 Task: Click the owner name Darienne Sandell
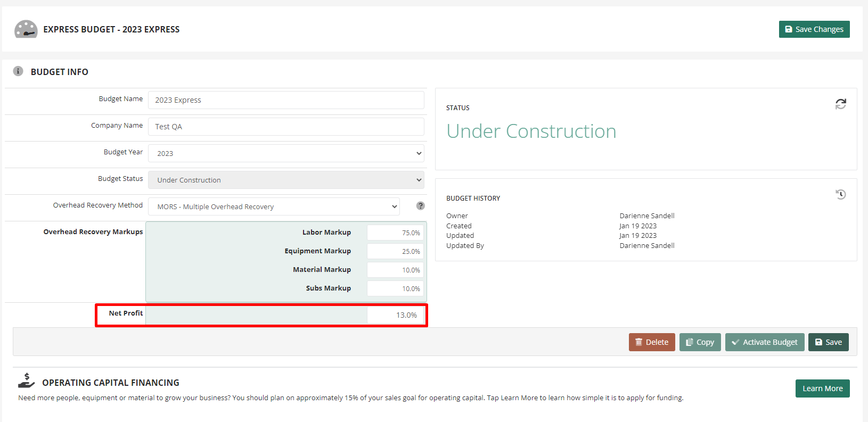click(x=647, y=216)
